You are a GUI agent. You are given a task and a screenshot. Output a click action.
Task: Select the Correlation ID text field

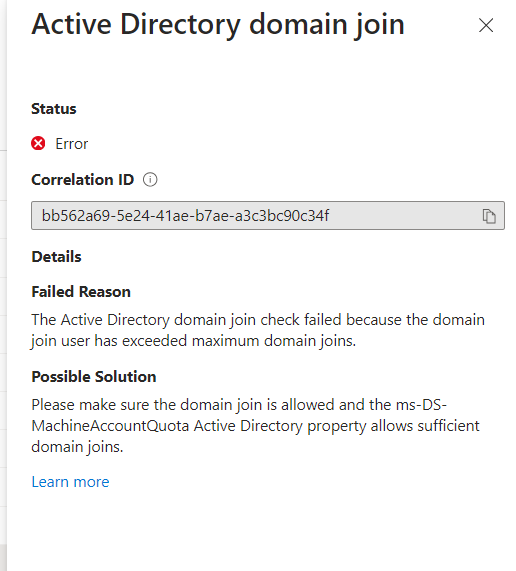(268, 216)
